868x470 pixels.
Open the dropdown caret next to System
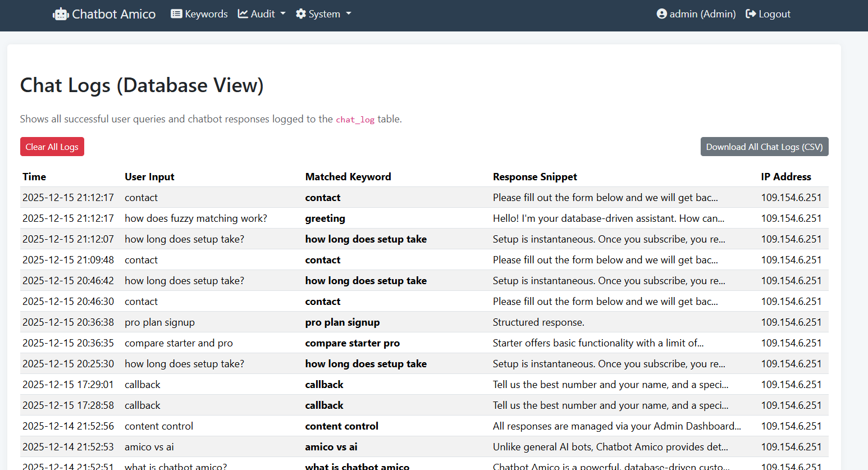pos(349,15)
